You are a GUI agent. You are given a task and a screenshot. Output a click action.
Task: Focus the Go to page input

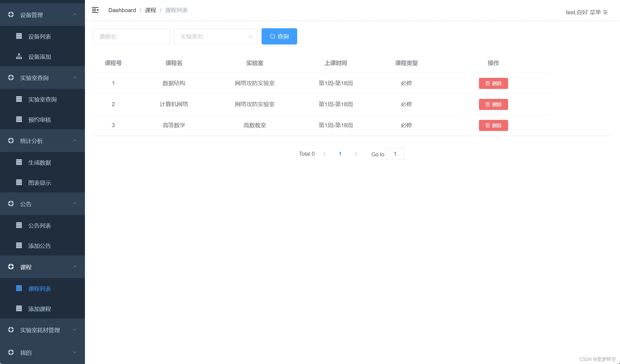pyautogui.click(x=395, y=154)
